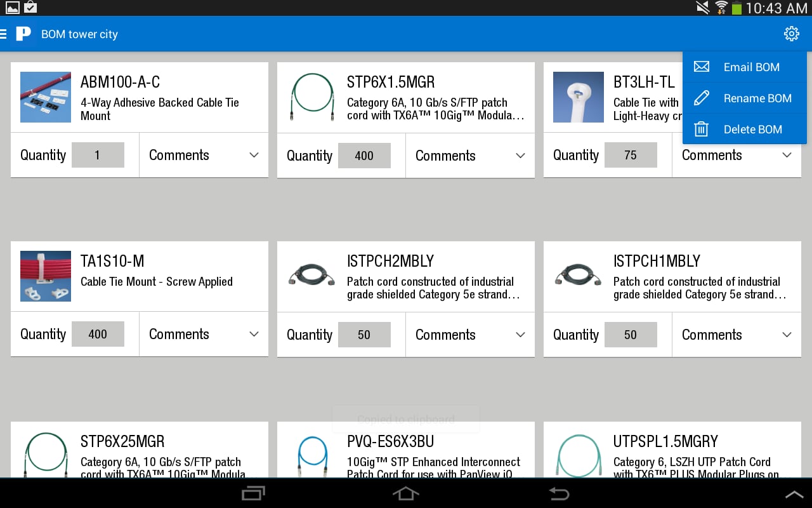Screen dimensions: 812x508
Task: Click 'Cable Tie Mount - Screw Applied' description
Action: (157, 281)
